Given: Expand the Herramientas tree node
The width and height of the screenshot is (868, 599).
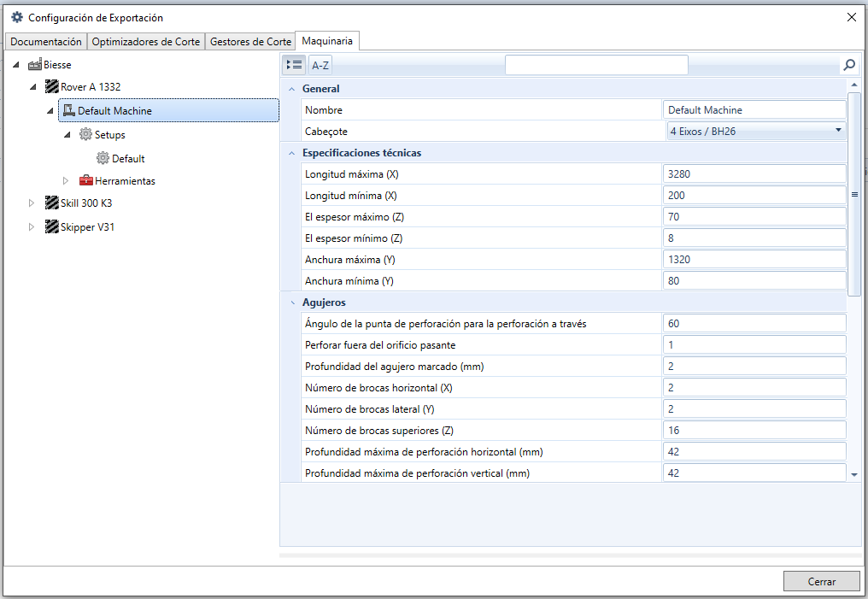Looking at the screenshot, I should tap(66, 181).
